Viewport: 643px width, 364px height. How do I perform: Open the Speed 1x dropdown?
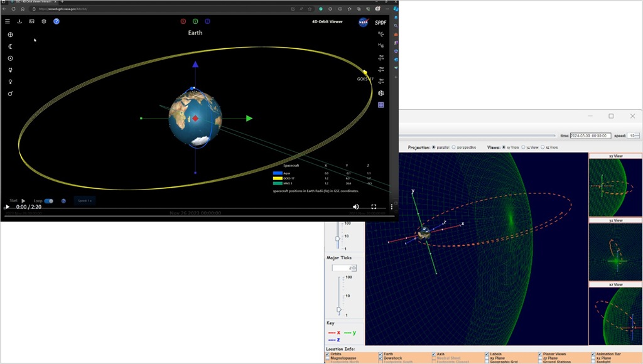[85, 201]
